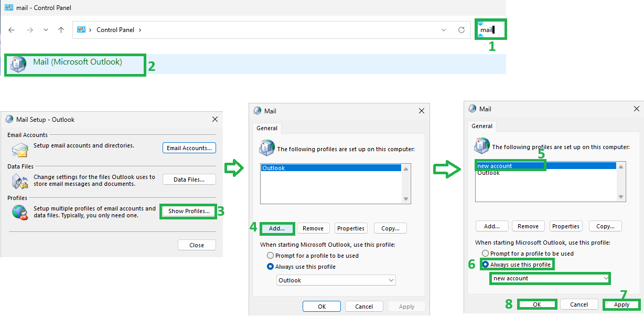
Task: Click Cancel in the middle Mail dialog
Action: click(x=364, y=307)
